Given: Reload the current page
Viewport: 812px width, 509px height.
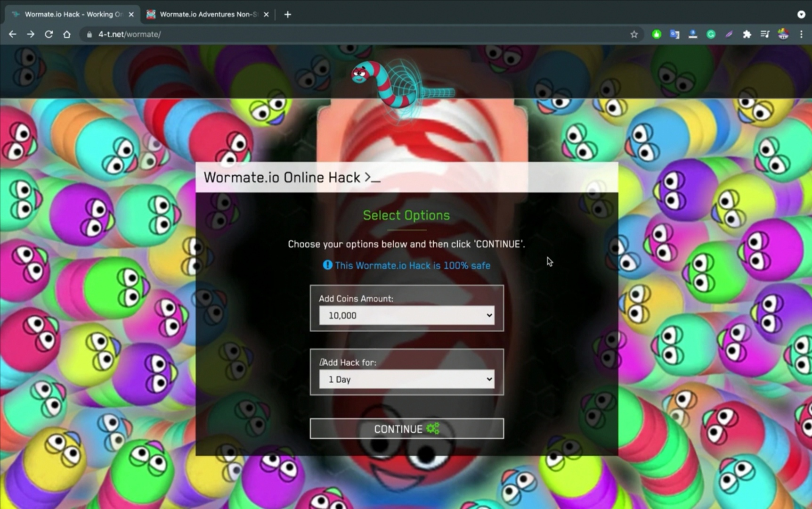Looking at the screenshot, I should (x=49, y=34).
